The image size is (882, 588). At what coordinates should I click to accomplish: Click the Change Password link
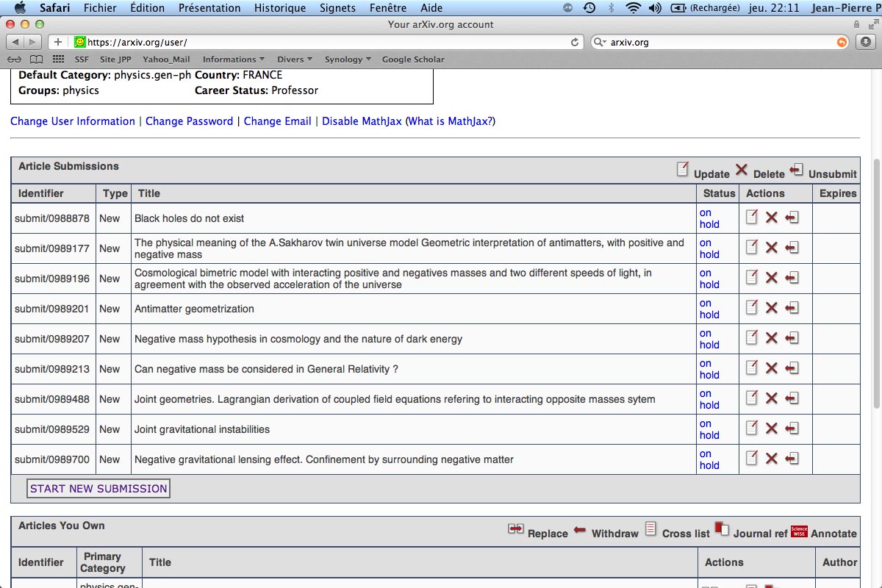(x=189, y=121)
